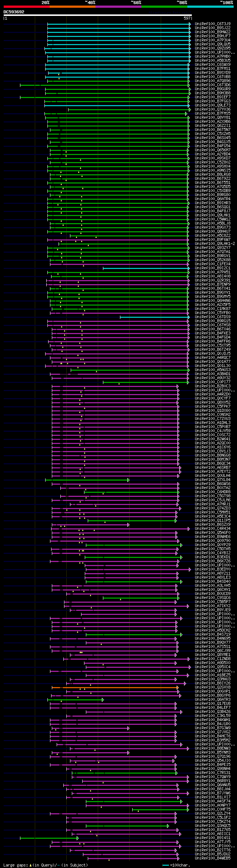This screenshot has width=237, height=868.
Task: Select label UniRef100_Q3AQC5
Action: point(213,825)
